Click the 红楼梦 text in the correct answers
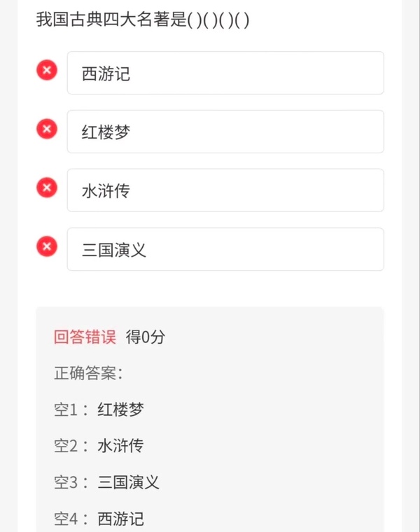This screenshot has height=532, width=420. (x=121, y=409)
